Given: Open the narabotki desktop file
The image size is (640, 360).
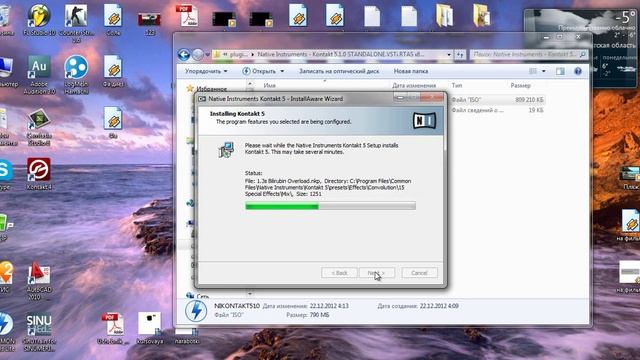Looking at the screenshot, I should 187,337.
